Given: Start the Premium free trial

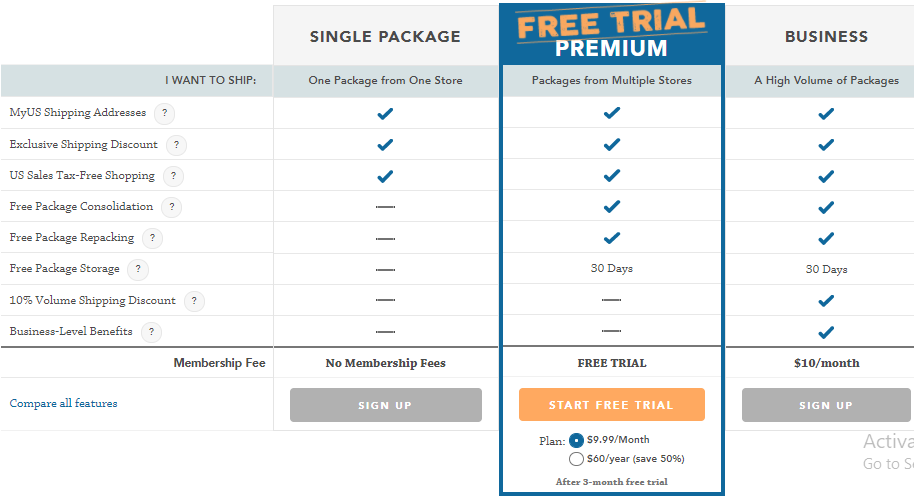Looking at the screenshot, I should point(611,405).
